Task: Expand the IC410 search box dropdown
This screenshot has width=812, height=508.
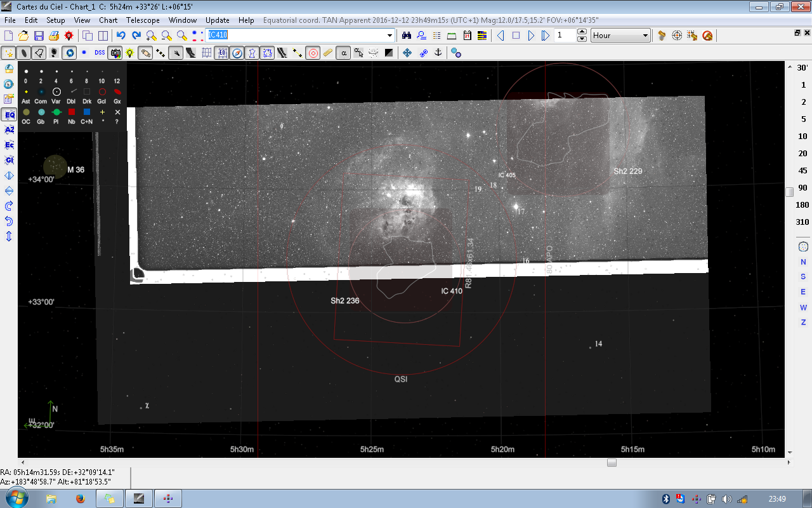Action: point(390,36)
